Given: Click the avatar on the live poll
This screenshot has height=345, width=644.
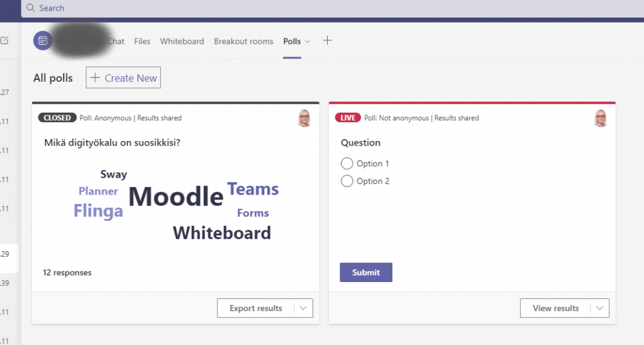Looking at the screenshot, I should coord(601,118).
